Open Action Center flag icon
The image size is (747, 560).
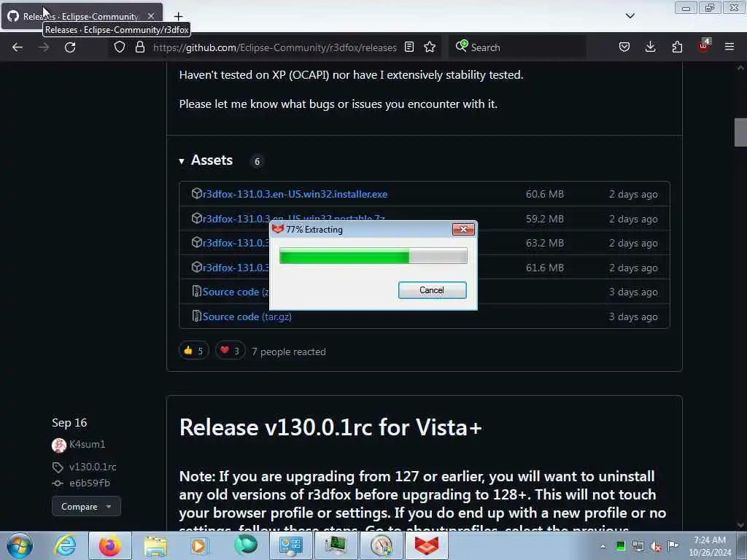(x=673, y=545)
